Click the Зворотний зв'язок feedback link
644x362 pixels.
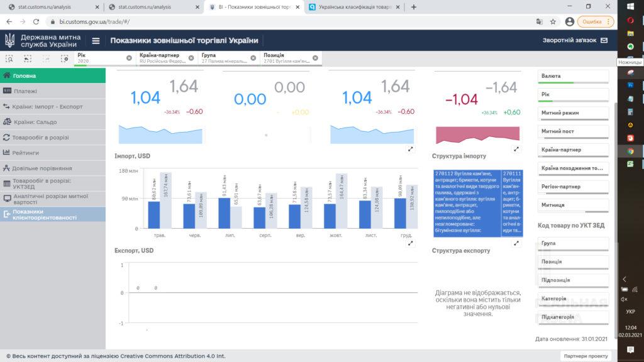pyautogui.click(x=575, y=41)
